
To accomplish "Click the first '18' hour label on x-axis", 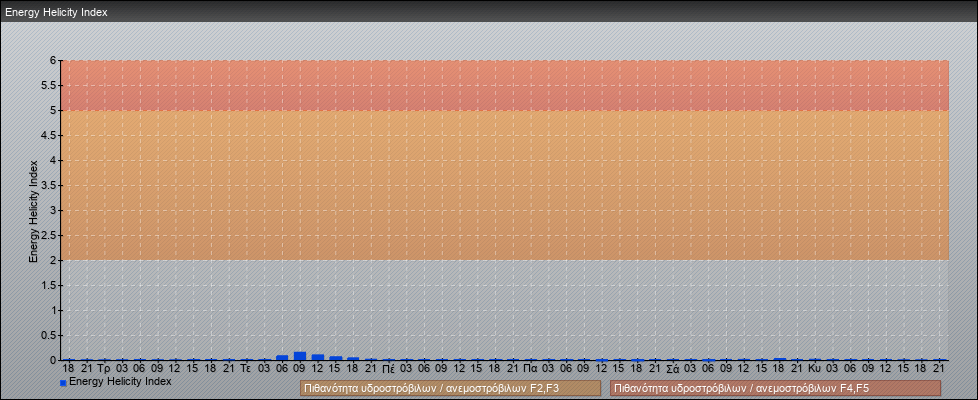I will (x=68, y=368).
